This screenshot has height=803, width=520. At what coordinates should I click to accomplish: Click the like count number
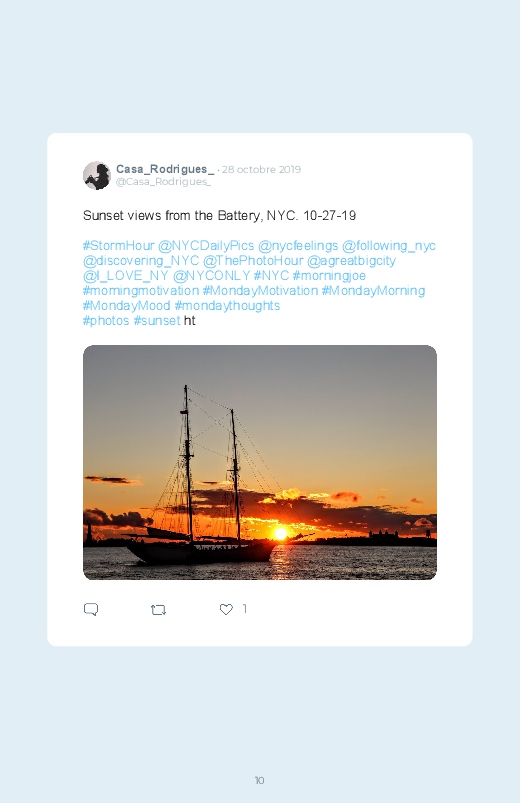(244, 608)
